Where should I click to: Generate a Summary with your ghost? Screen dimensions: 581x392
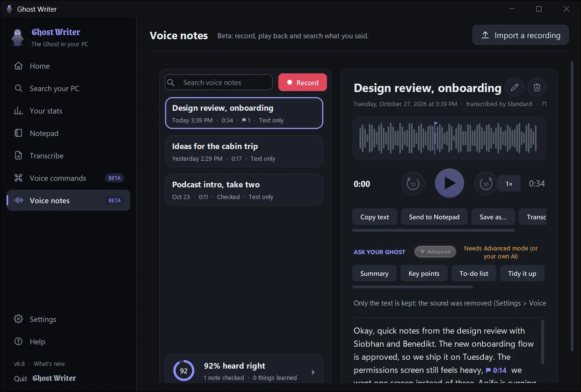[374, 273]
